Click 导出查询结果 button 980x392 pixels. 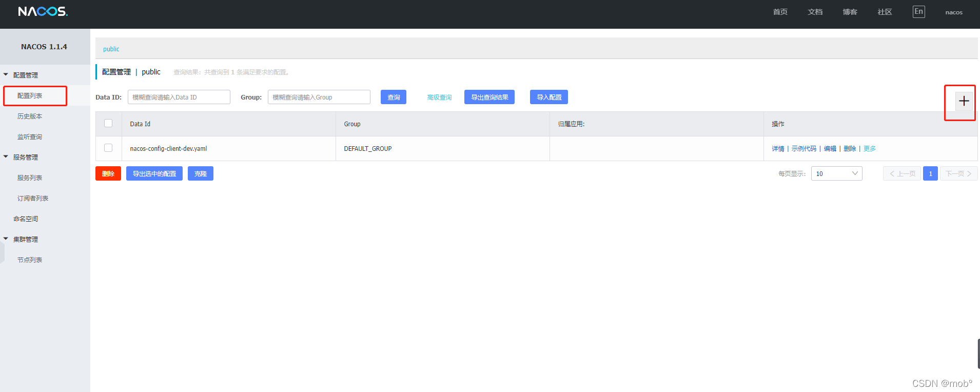(x=489, y=97)
